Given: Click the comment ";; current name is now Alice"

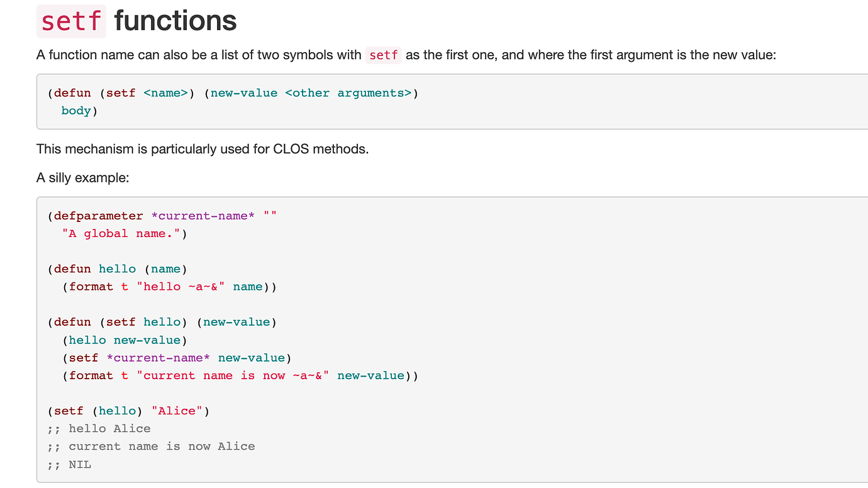Looking at the screenshot, I should tap(151, 446).
